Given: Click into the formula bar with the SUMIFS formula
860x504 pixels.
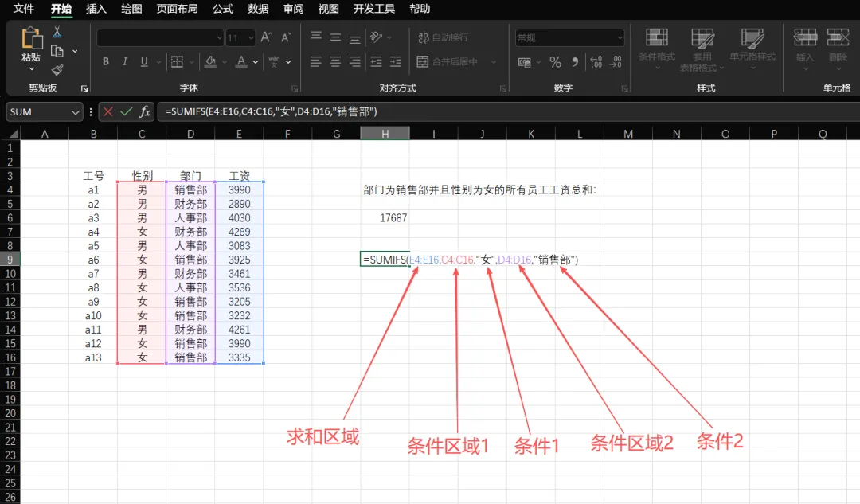Looking at the screenshot, I should click(x=508, y=112).
